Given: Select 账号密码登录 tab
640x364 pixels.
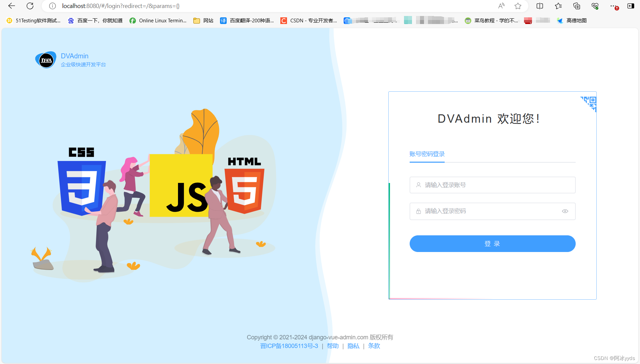Looking at the screenshot, I should click(x=427, y=154).
